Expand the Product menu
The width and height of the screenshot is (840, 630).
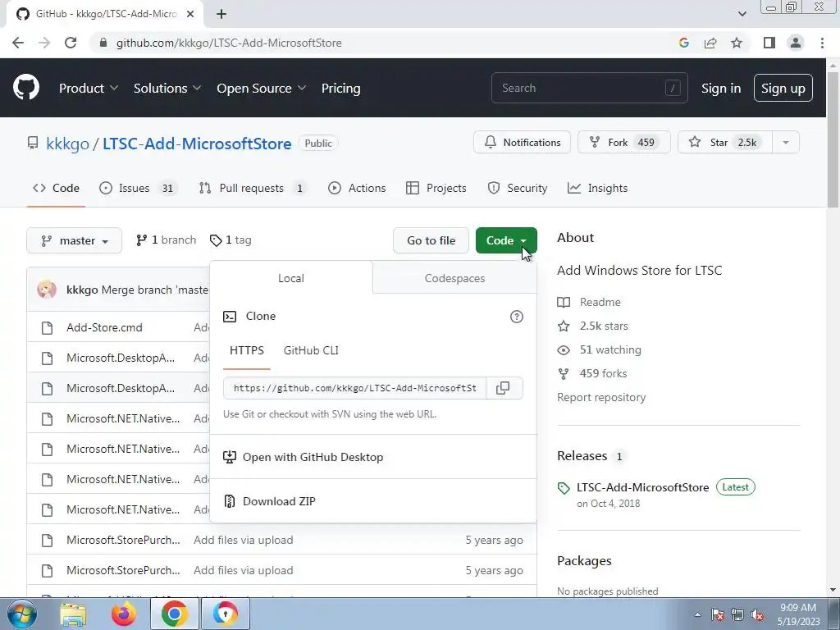(89, 89)
